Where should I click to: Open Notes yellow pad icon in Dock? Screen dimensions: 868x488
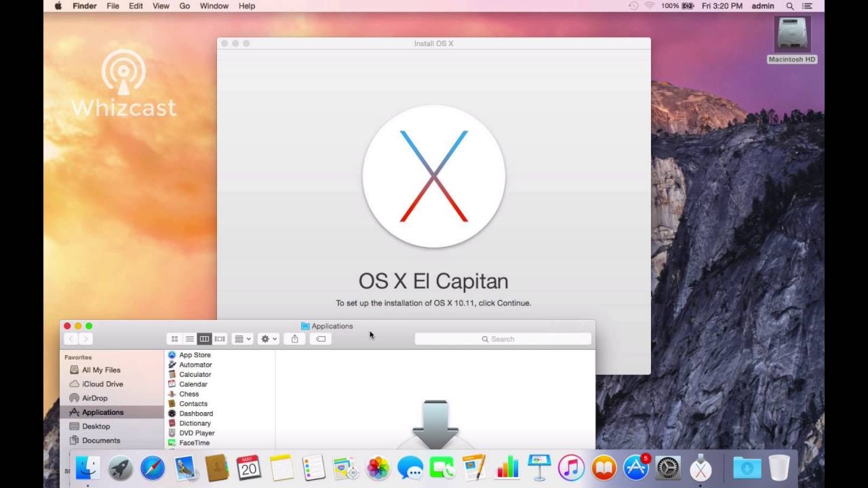click(281, 468)
